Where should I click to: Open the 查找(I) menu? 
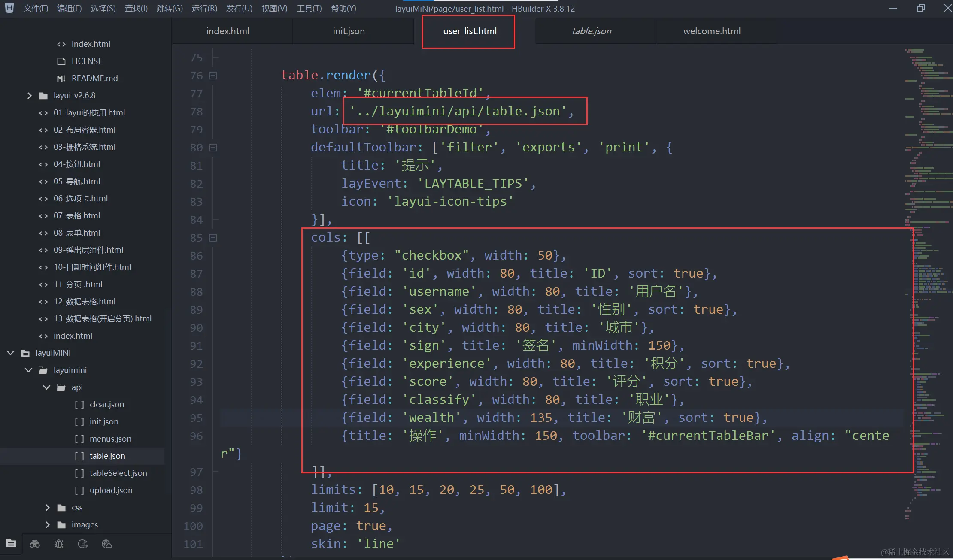point(136,8)
